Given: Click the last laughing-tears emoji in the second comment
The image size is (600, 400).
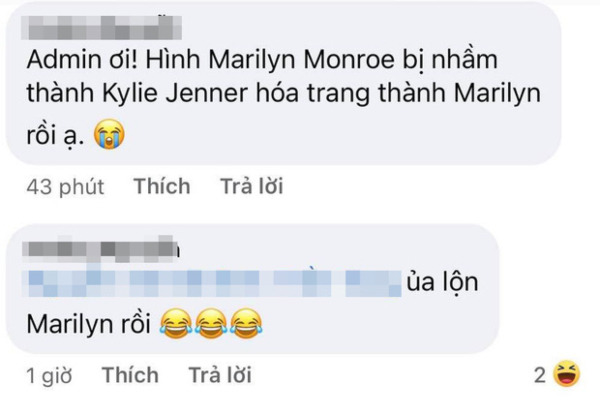Looking at the screenshot, I should (x=246, y=324).
